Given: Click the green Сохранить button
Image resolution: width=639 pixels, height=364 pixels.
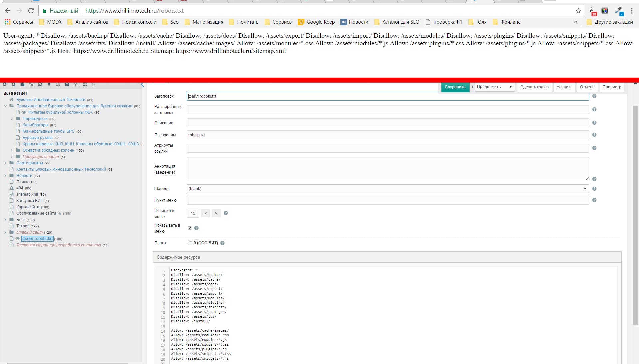Looking at the screenshot, I should pyautogui.click(x=455, y=87).
